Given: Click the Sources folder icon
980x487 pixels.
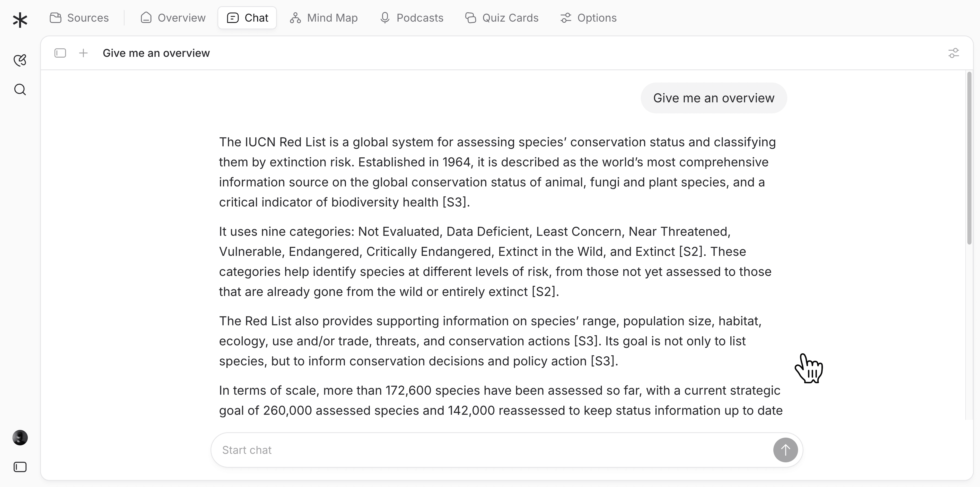Looking at the screenshot, I should (56, 18).
